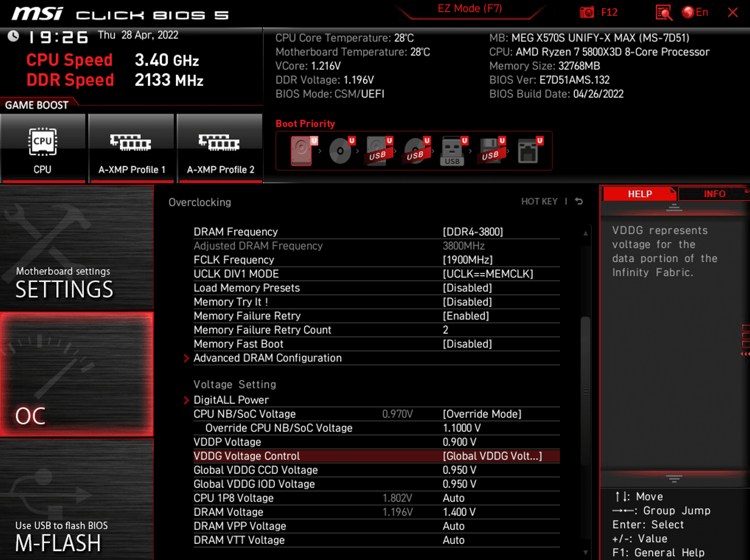Open the Motherboard SETTINGS section

click(x=77, y=248)
